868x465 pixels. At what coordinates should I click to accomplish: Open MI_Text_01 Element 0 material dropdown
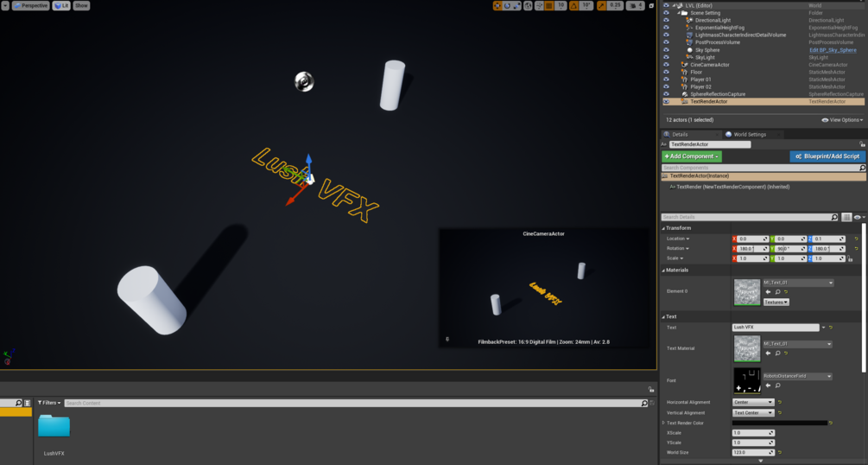798,283
